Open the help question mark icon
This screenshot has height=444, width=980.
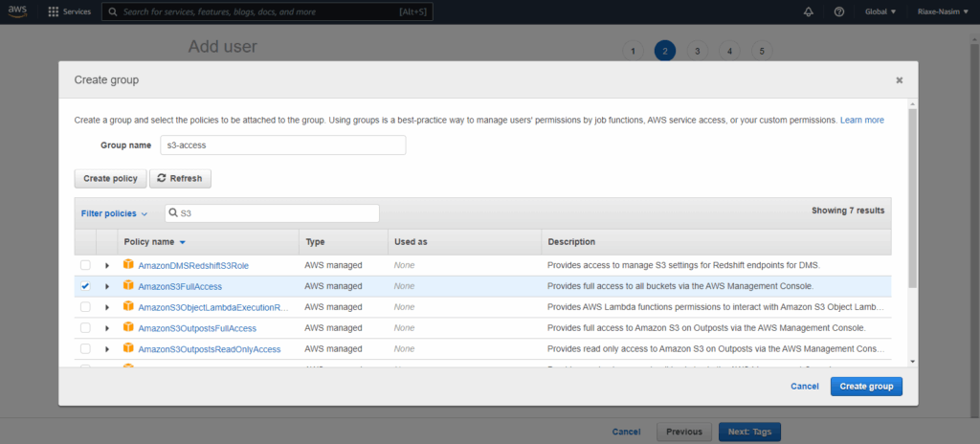[x=839, y=11]
